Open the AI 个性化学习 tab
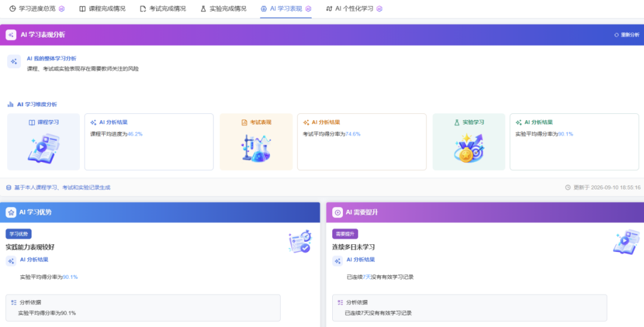This screenshot has height=327, width=644. tap(354, 8)
